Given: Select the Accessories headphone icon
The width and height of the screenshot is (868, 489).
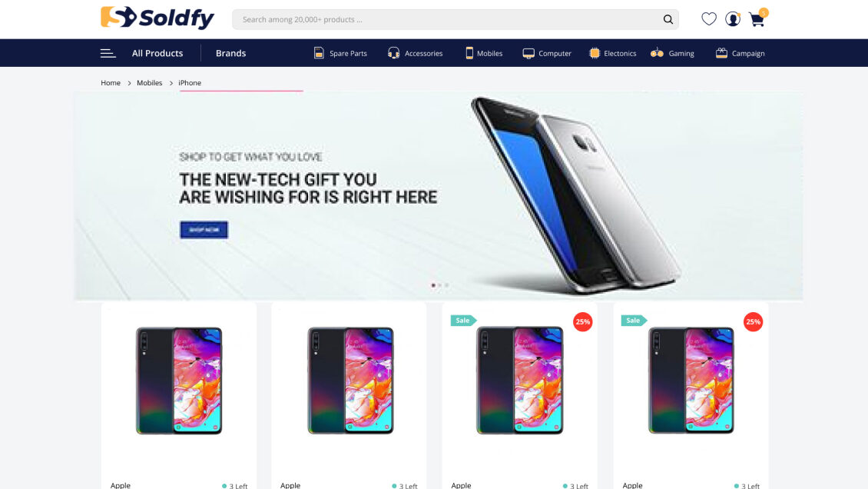Looking at the screenshot, I should point(393,53).
